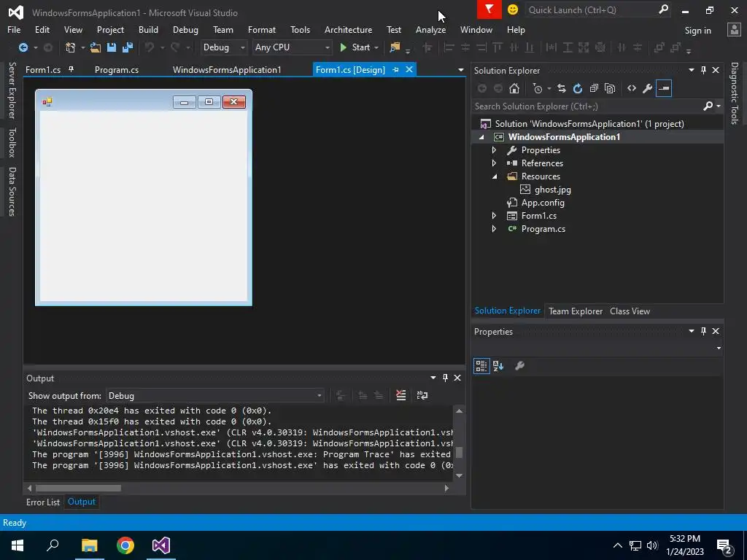Toggle Preview Selected Items in Solution Explorer
Image resolution: width=747 pixels, height=560 pixels.
pos(664,88)
